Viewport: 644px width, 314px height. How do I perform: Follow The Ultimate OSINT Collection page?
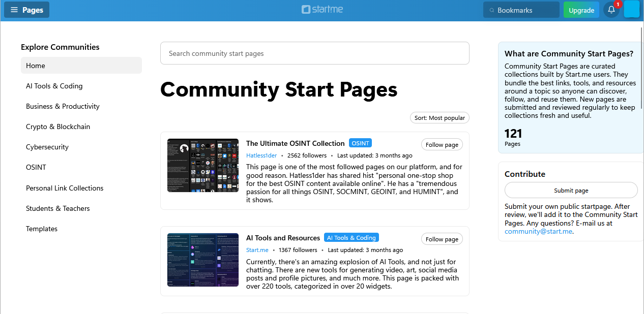(442, 145)
